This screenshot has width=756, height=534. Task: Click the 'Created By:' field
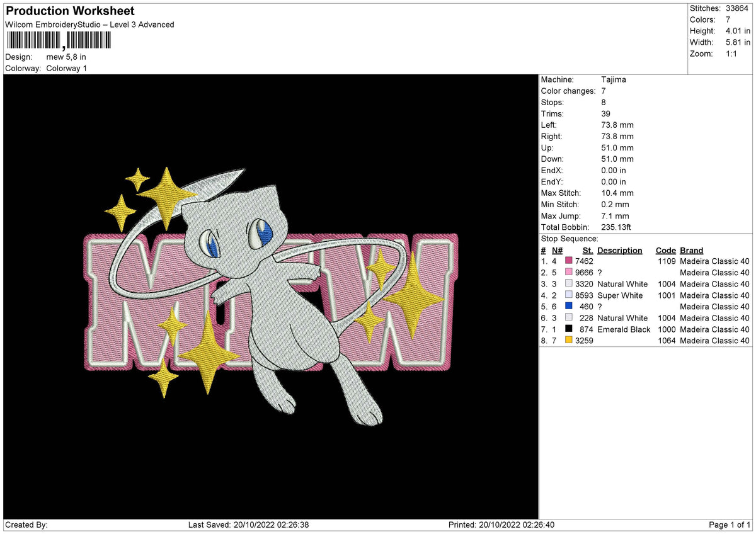tap(22, 525)
